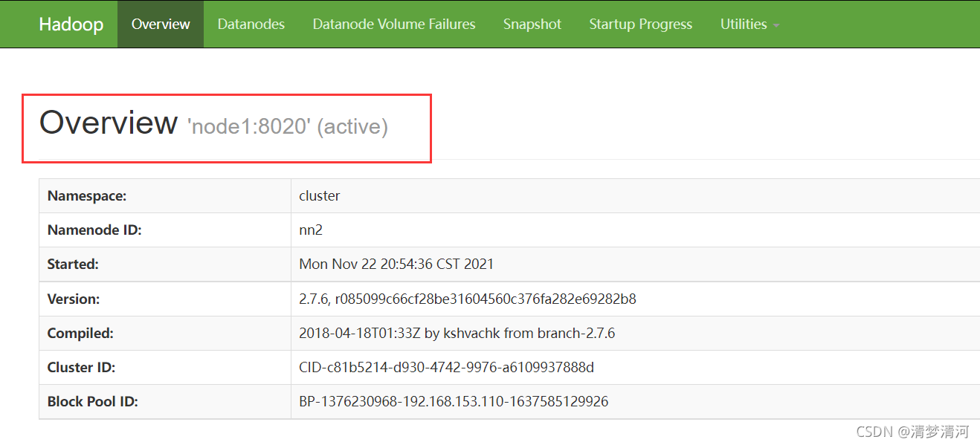980x445 pixels.
Task: Switch to the Datanodes tab
Action: tap(251, 24)
